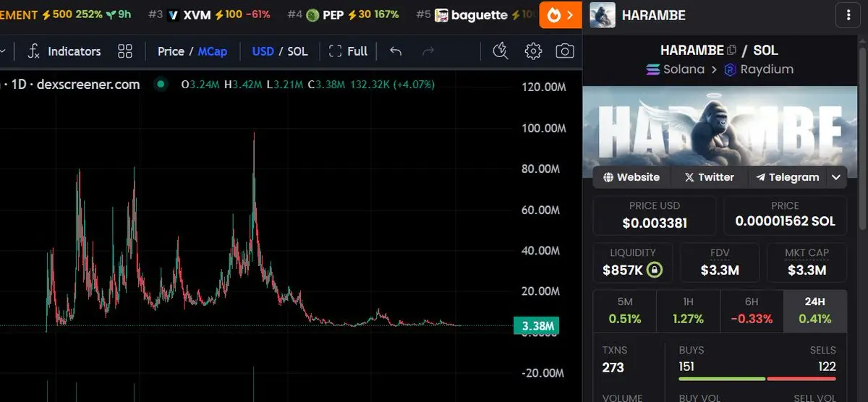Click the +4.07% change value in OHLC

[x=412, y=85]
